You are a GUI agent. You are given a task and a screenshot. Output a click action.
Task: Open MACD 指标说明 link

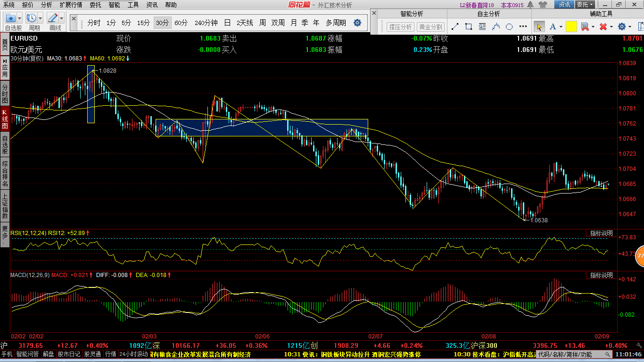601,275
